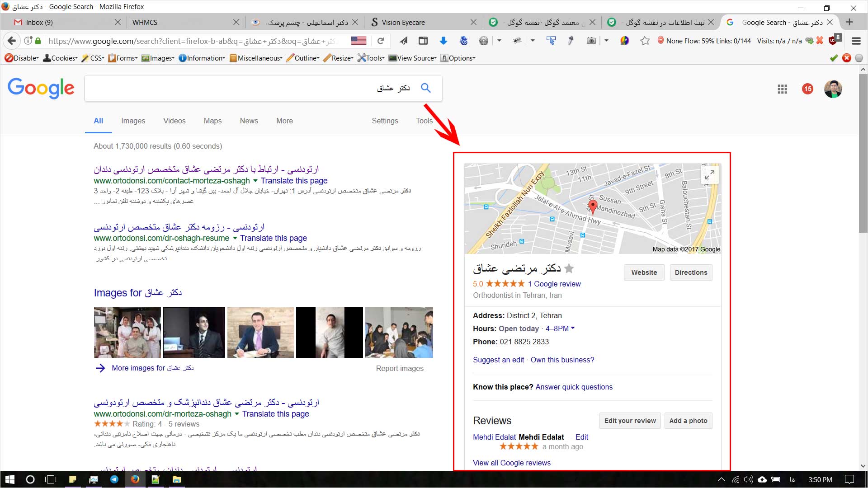Viewport: 868px width, 488px height.
Task: Open Task View on the taskbar
Action: click(51, 479)
